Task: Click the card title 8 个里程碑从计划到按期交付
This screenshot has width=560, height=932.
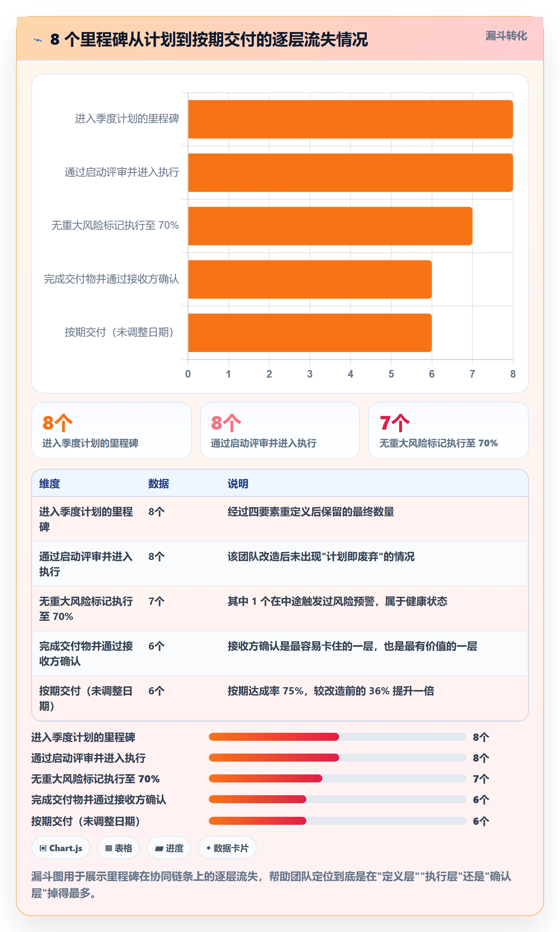Action: coord(209,40)
